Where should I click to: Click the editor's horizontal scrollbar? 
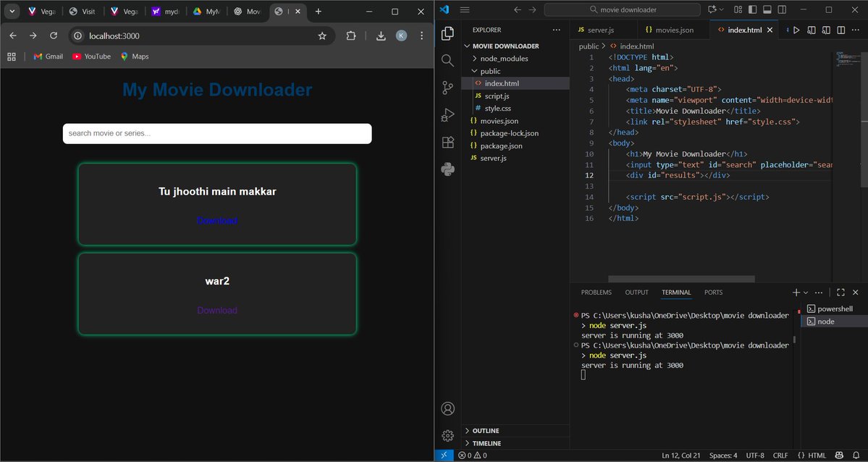(x=681, y=279)
